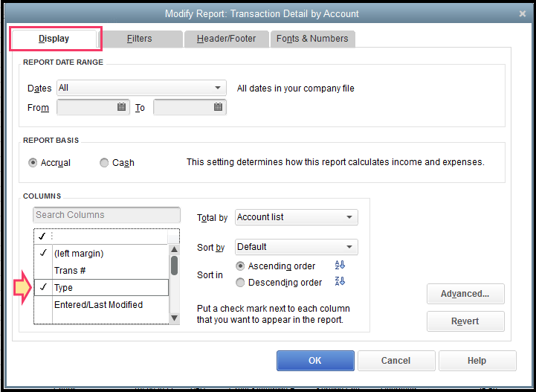Click the ascending A-Z sort icon
536x392 pixels.
(340, 266)
